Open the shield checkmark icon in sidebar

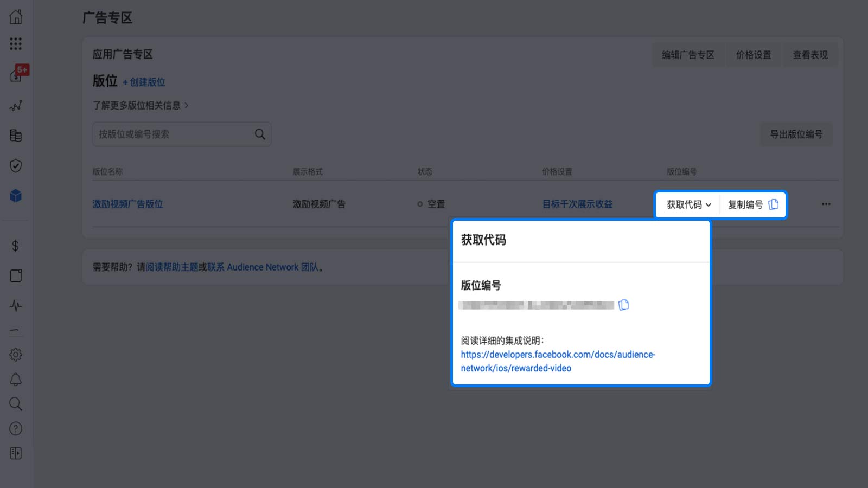(16, 165)
